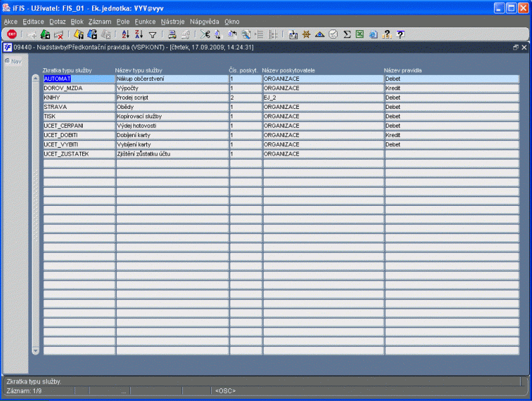Click the 'Debet' rule in AUTOMAT row

452,79
